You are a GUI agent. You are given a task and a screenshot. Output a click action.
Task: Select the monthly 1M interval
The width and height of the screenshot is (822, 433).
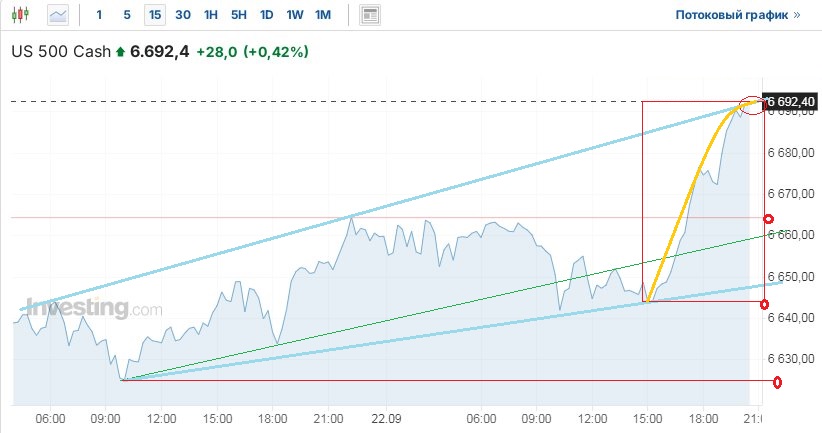(322, 15)
